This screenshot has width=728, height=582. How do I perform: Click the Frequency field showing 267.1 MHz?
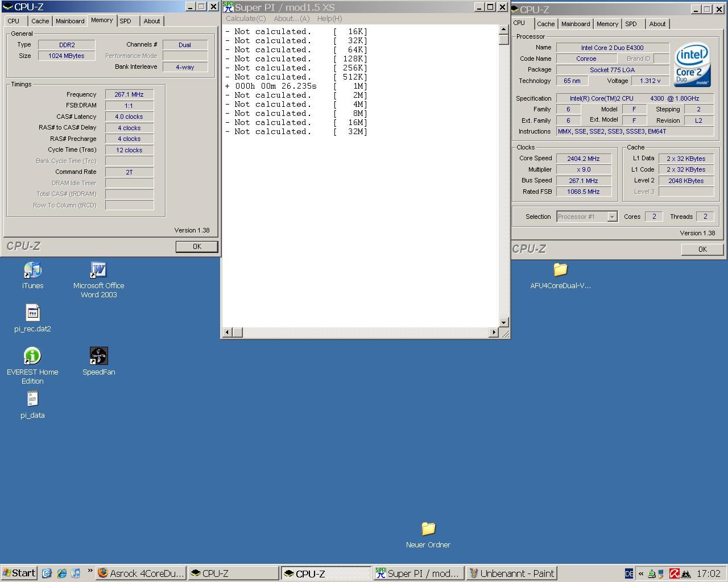[x=129, y=94]
